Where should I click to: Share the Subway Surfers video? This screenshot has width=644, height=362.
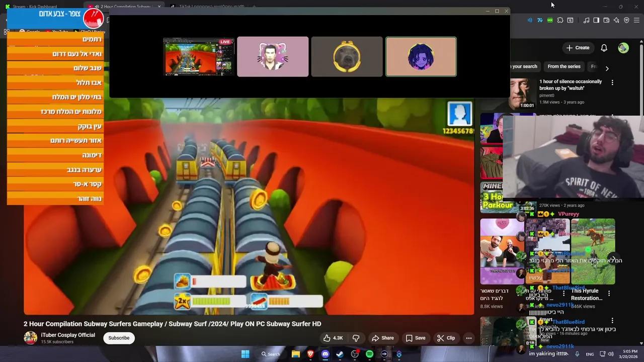382,338
